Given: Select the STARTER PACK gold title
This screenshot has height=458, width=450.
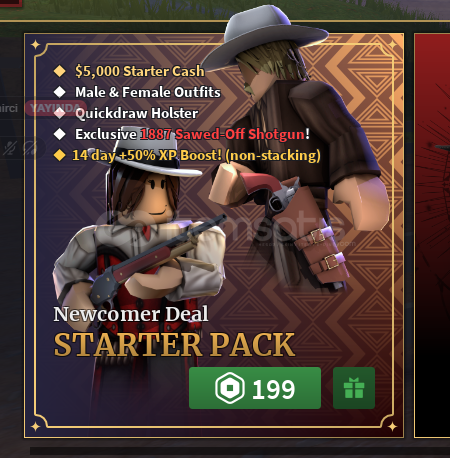Looking at the screenshot, I should pyautogui.click(x=174, y=345).
